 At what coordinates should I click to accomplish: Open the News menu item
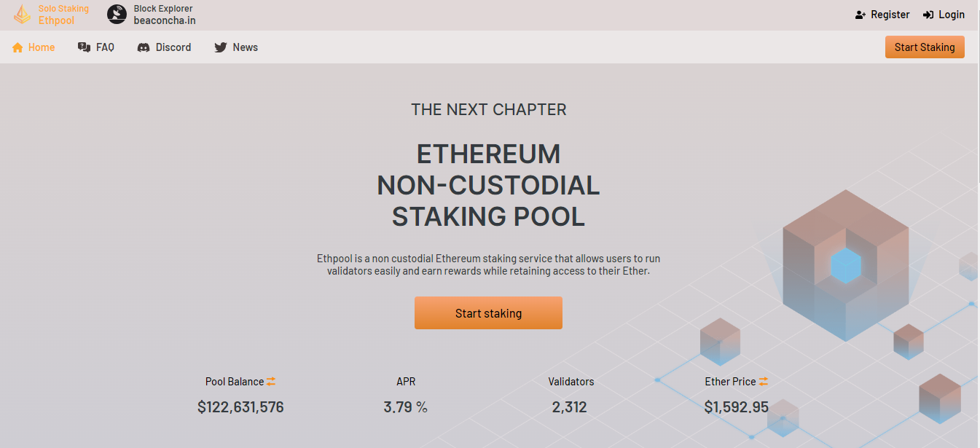(245, 47)
